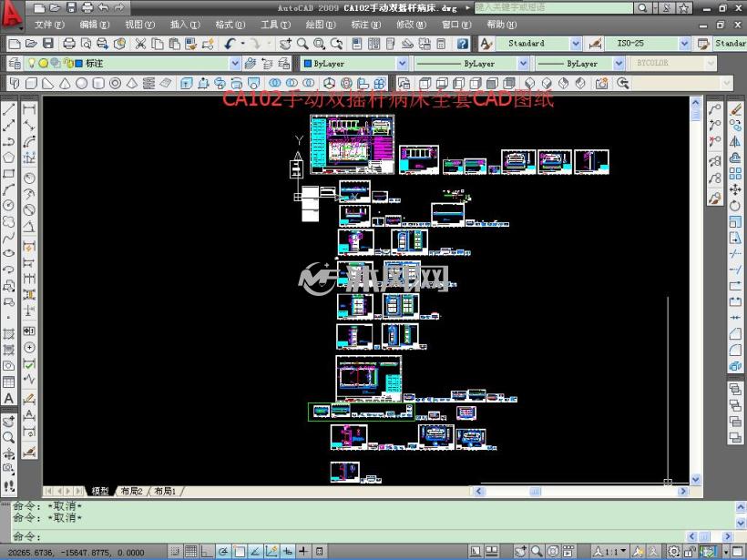Toggle Object Snap in status bar
747x560 pixels.
(x=240, y=552)
